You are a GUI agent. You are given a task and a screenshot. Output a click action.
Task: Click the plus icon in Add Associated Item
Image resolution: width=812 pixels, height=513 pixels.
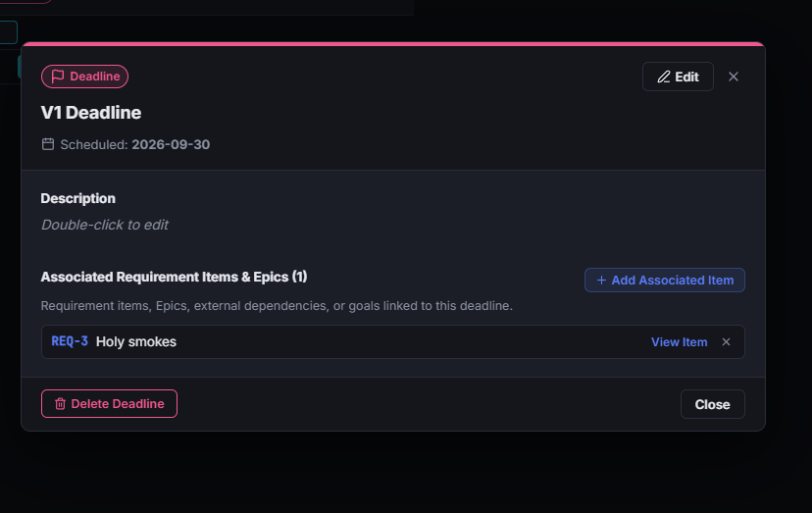coord(601,281)
